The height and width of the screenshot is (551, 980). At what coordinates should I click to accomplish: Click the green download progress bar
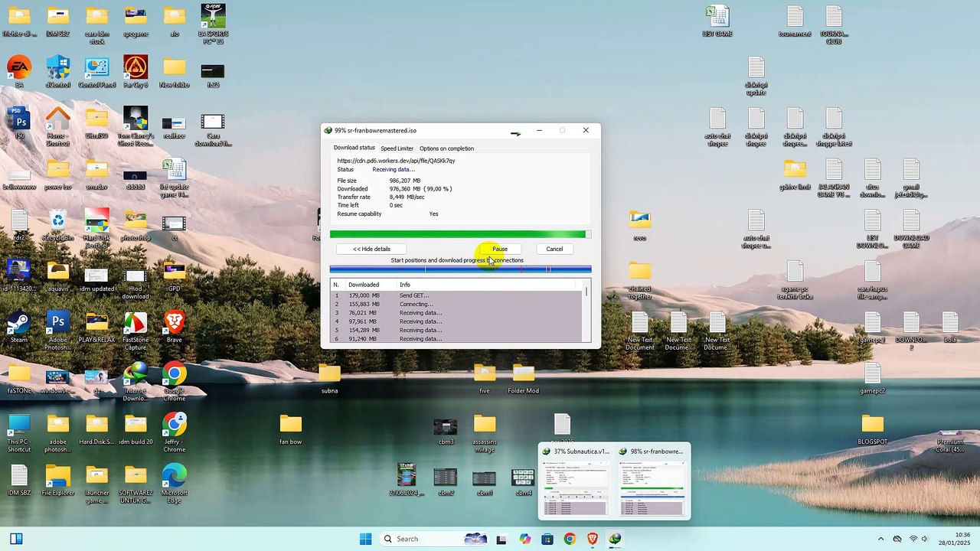coord(460,234)
